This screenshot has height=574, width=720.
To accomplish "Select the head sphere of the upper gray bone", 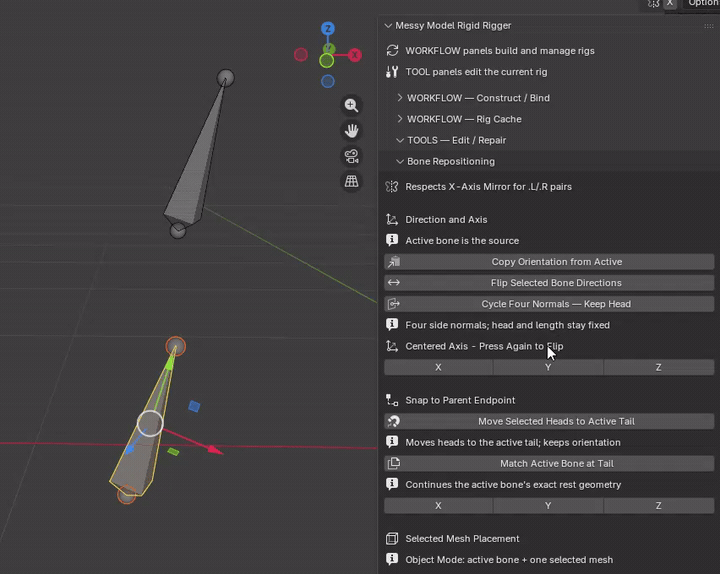I will click(178, 231).
